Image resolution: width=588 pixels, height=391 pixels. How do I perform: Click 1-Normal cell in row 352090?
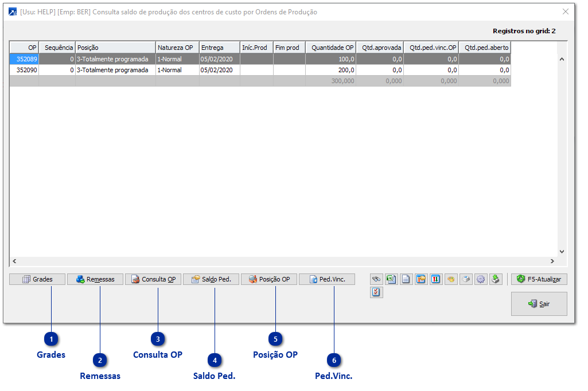177,70
